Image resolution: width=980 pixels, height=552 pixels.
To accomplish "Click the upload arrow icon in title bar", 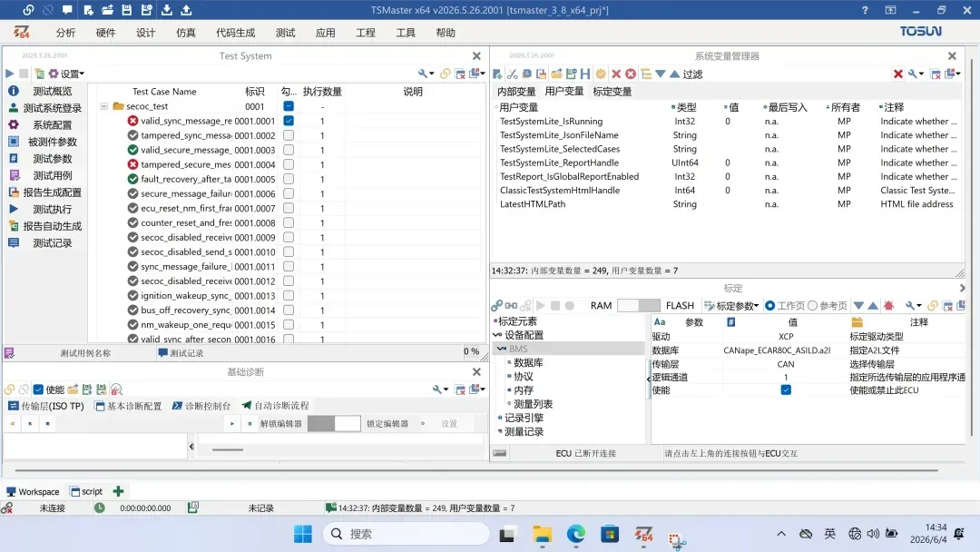I will tap(186, 10).
